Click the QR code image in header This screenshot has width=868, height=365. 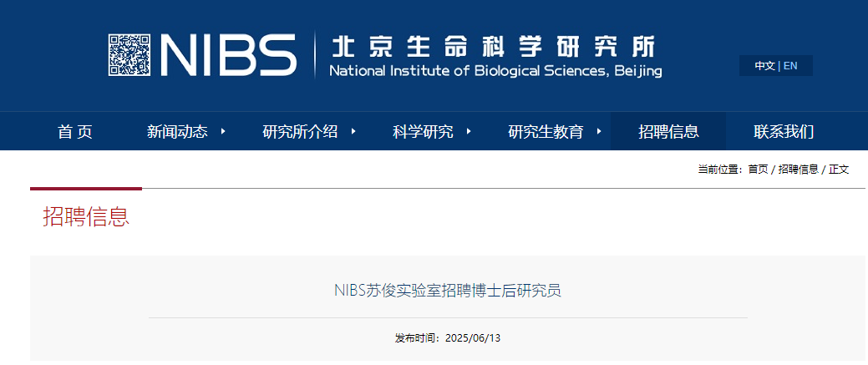coord(129,55)
